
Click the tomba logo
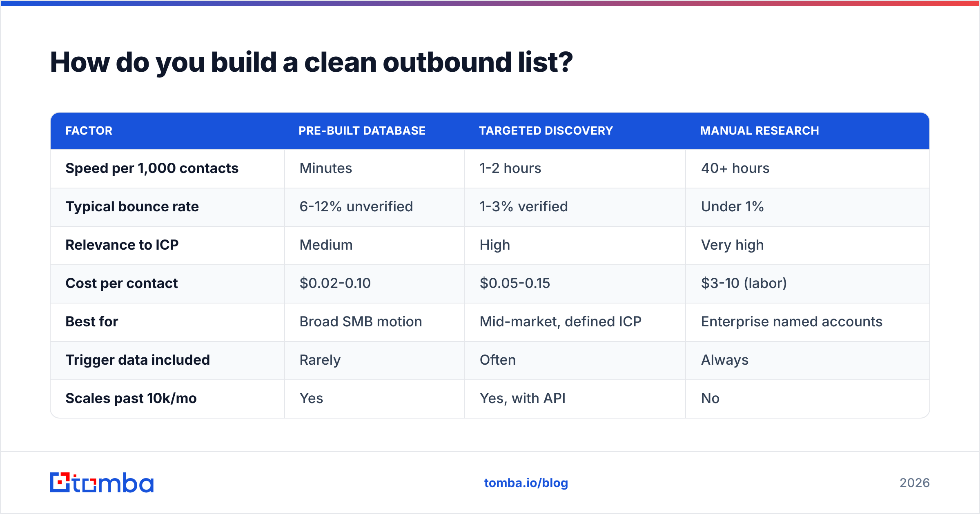[102, 483]
